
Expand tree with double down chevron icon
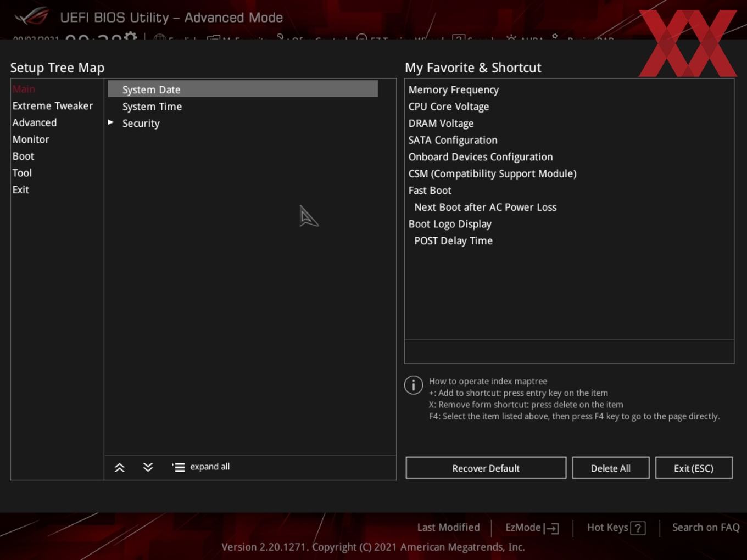pos(148,467)
